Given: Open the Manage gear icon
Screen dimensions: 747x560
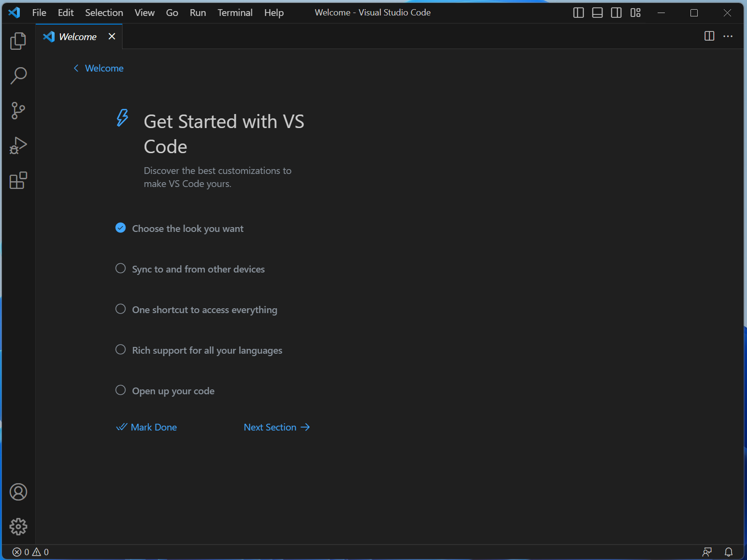Looking at the screenshot, I should tap(18, 527).
